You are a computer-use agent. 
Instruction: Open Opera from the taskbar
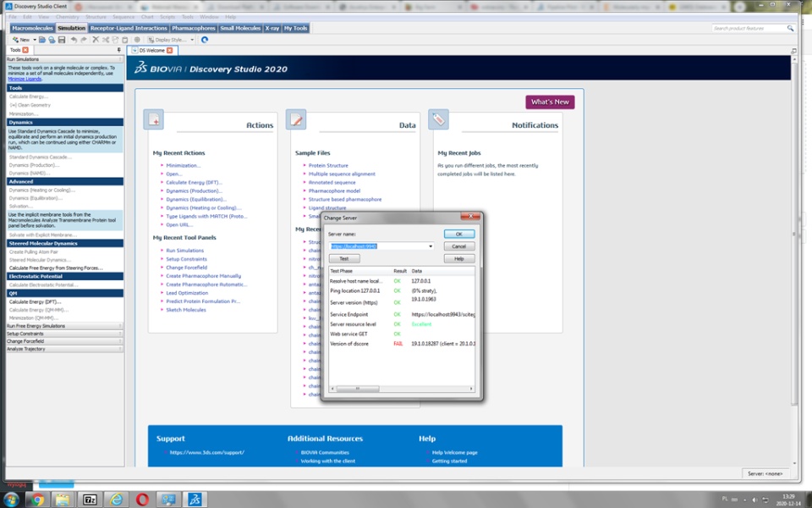pyautogui.click(x=142, y=500)
